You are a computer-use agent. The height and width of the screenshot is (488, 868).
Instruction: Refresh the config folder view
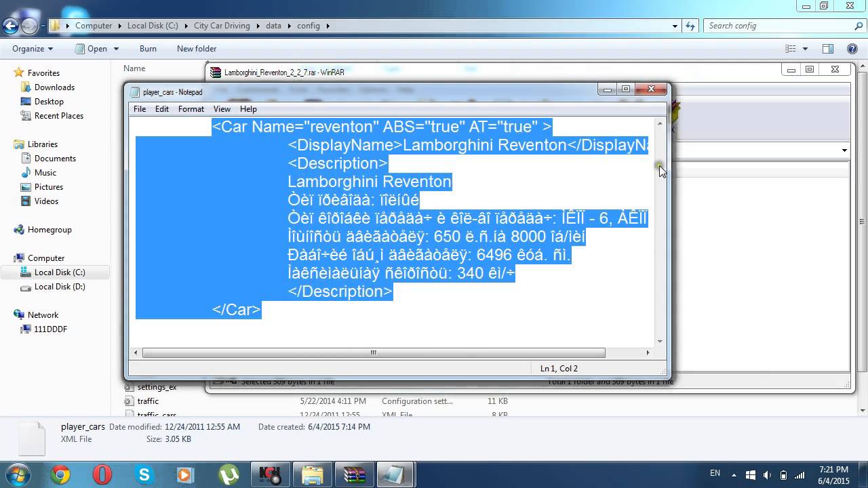tap(690, 26)
